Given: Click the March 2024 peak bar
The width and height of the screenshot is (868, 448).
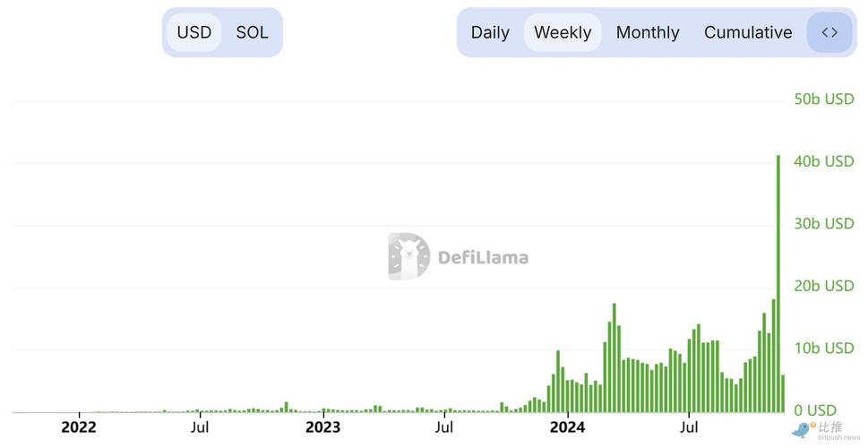Looking at the screenshot, I should point(614,358).
